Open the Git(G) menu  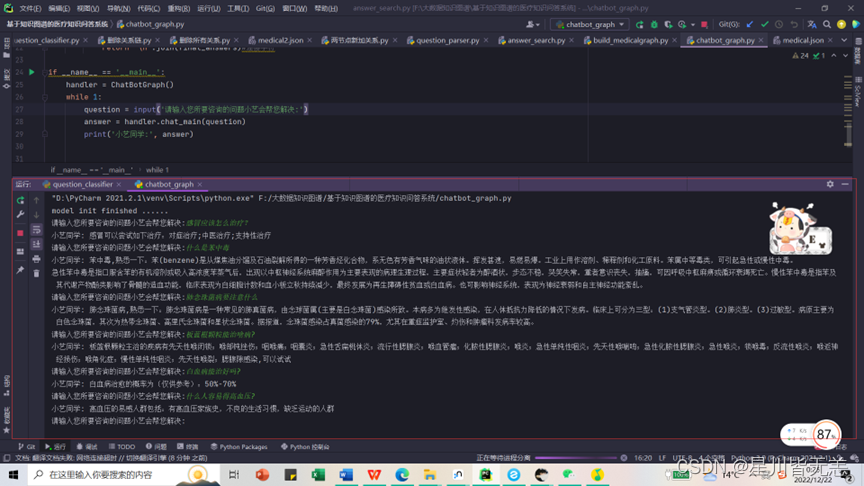265,8
